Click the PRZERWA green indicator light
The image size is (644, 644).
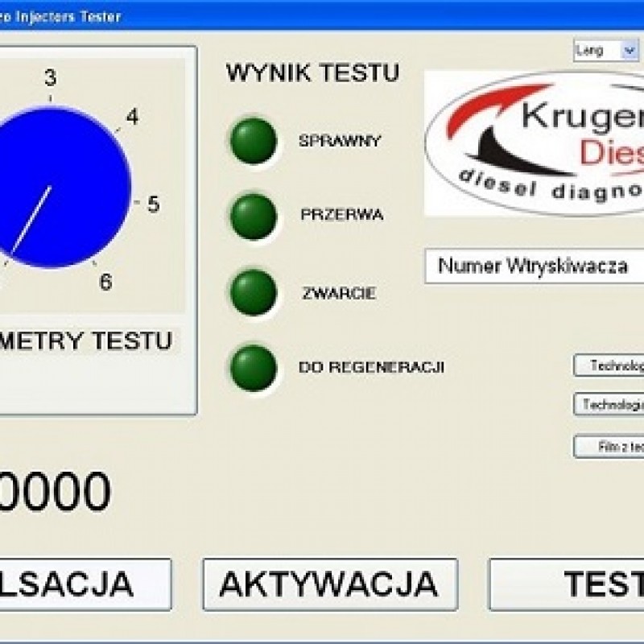click(254, 217)
